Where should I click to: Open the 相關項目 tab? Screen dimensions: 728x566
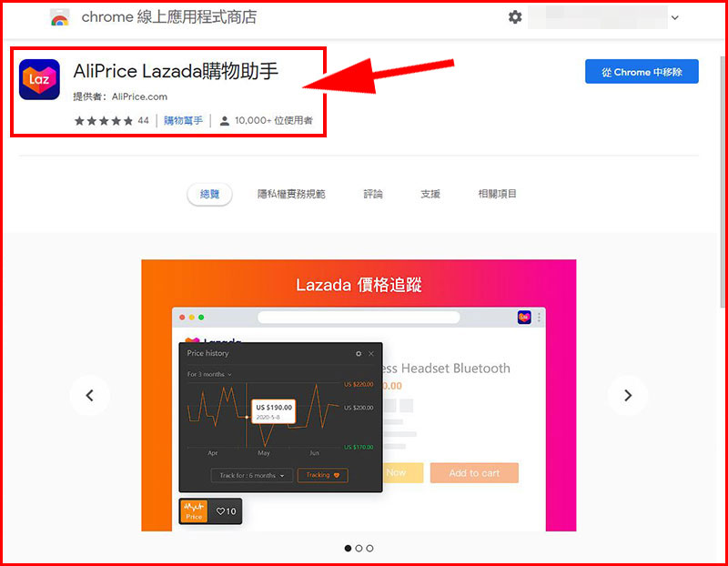(497, 194)
